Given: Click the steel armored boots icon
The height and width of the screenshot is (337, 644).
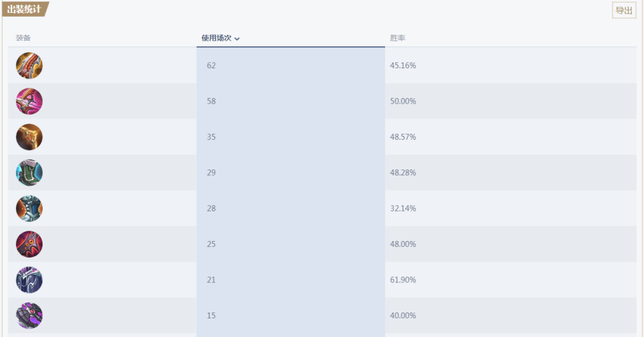Looking at the screenshot, I should click(29, 208).
